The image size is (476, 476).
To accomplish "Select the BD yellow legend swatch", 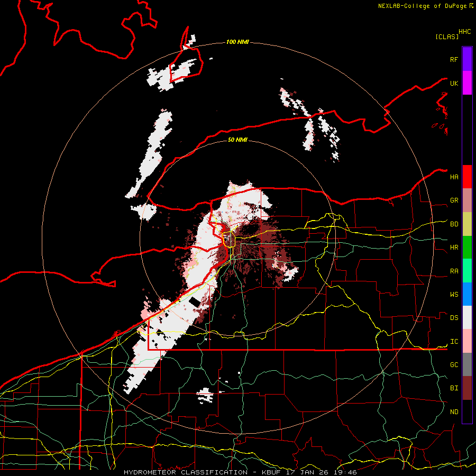I will (467, 224).
